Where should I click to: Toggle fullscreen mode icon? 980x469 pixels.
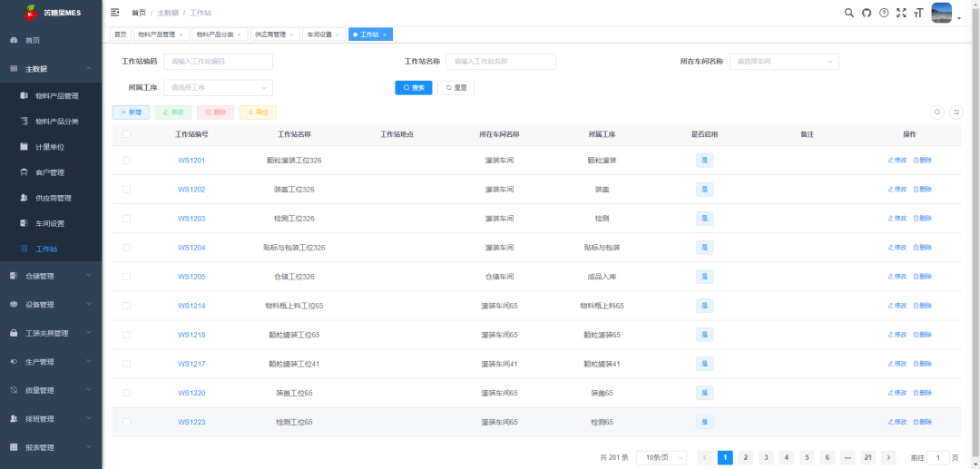[901, 13]
